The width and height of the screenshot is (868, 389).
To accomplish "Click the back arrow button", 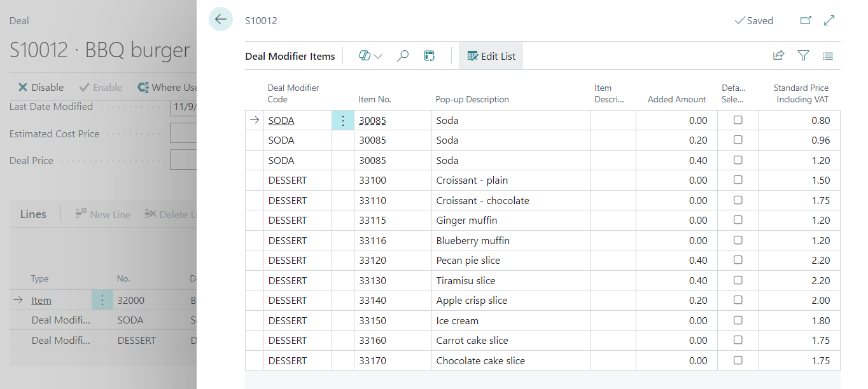I will coord(220,20).
